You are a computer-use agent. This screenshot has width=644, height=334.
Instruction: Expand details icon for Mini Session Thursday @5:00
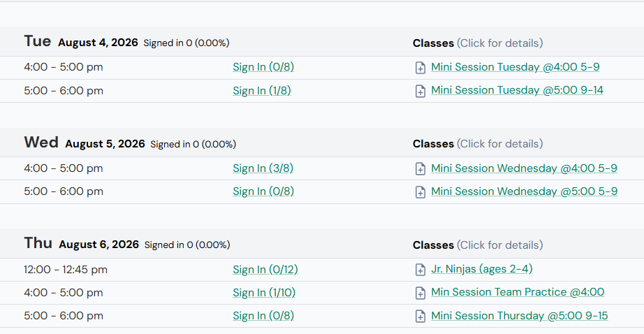(x=420, y=317)
